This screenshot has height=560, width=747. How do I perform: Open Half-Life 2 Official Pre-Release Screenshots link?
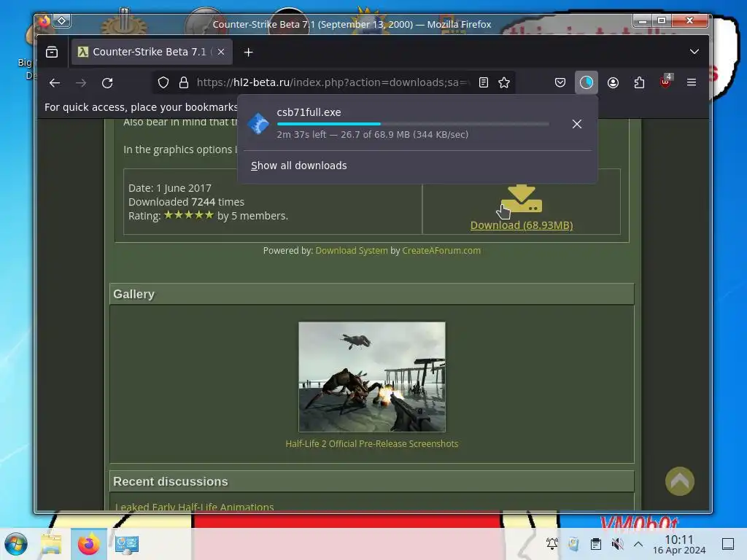coord(372,444)
